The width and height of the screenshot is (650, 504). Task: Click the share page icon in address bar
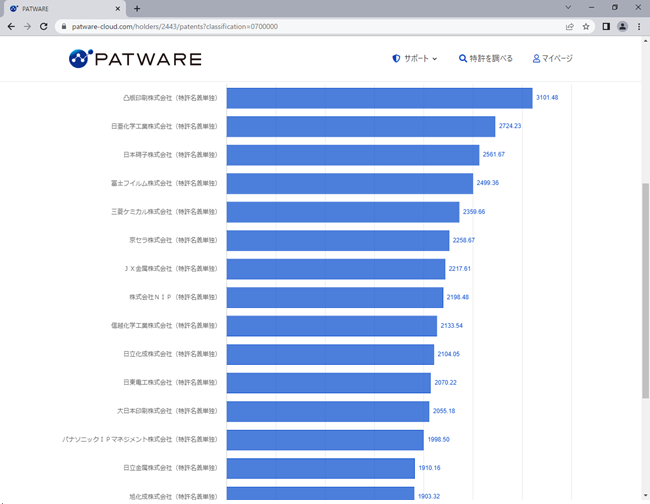[x=570, y=27]
